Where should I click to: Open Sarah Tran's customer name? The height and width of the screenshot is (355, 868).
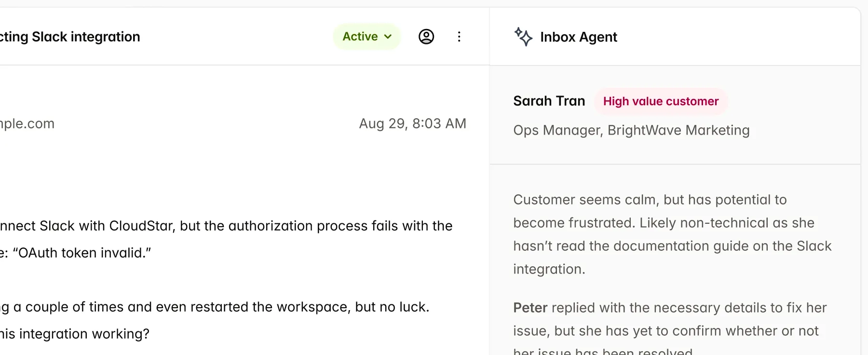[x=549, y=101]
